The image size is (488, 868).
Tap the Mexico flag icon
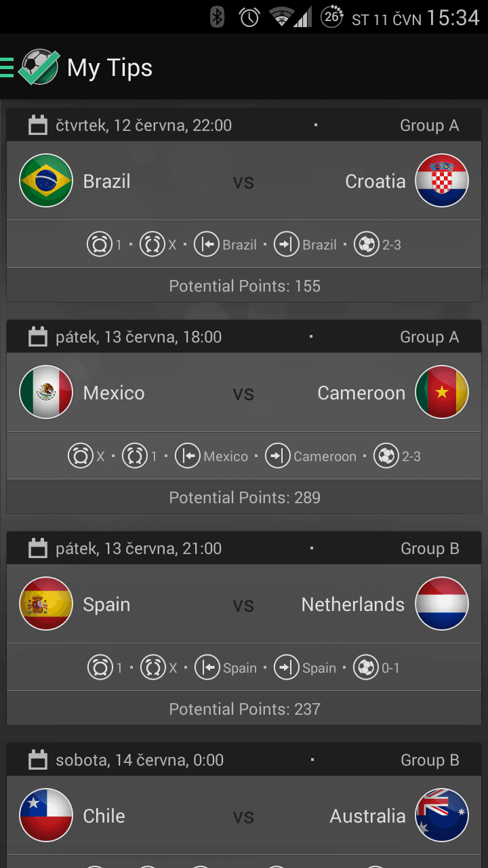(x=46, y=392)
